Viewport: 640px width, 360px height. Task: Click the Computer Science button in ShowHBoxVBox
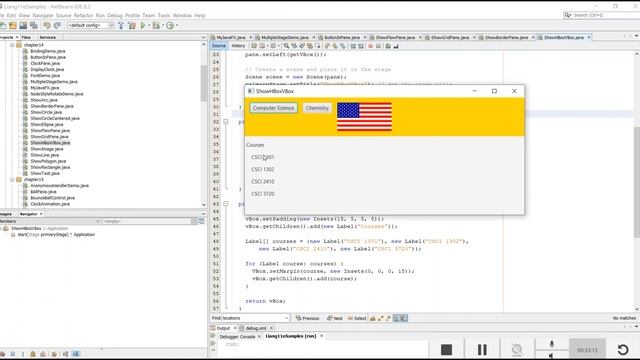click(273, 108)
